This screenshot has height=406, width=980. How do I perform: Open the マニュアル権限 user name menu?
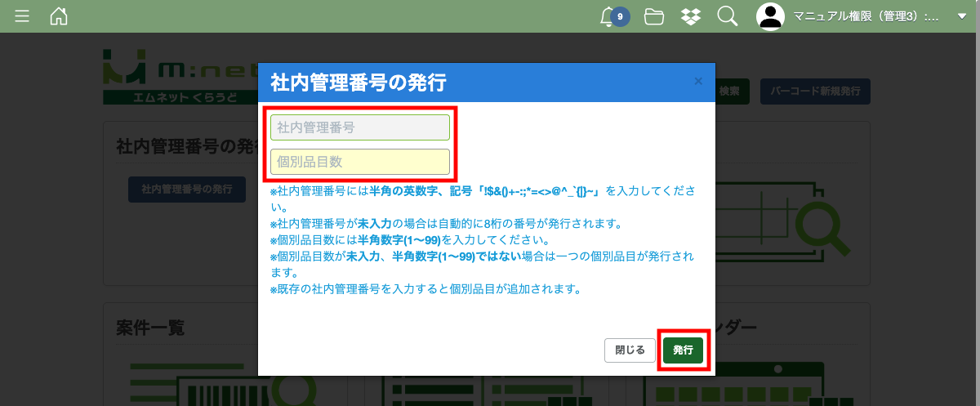(x=866, y=16)
